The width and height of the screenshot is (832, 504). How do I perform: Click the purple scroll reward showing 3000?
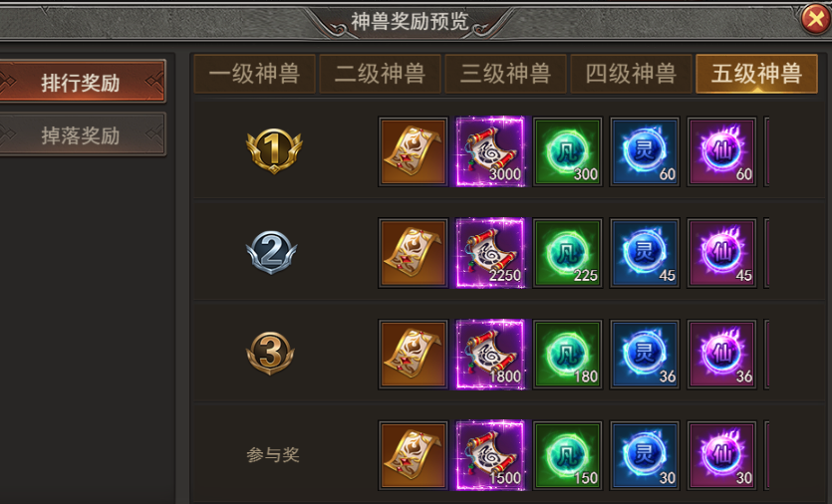pyautogui.click(x=490, y=151)
